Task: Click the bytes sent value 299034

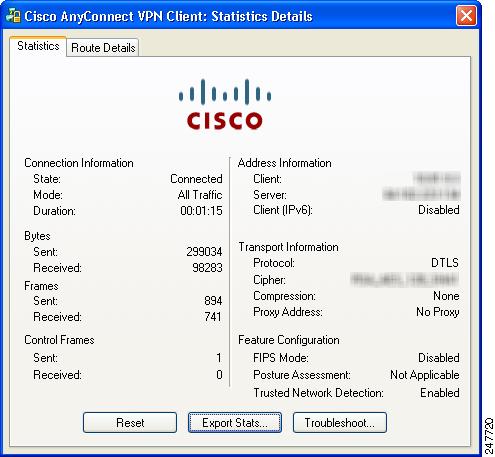Action: (x=204, y=252)
